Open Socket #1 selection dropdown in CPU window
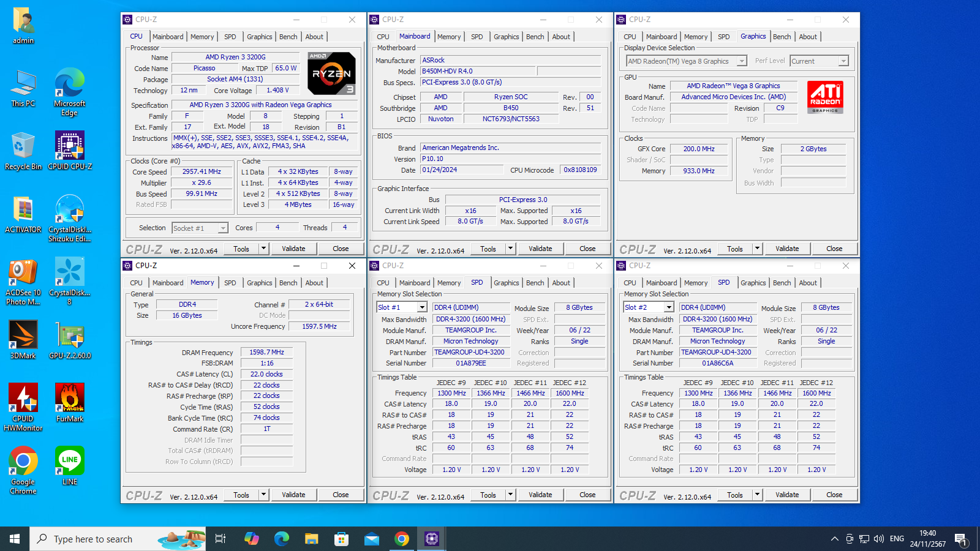980x551 pixels. (x=200, y=228)
